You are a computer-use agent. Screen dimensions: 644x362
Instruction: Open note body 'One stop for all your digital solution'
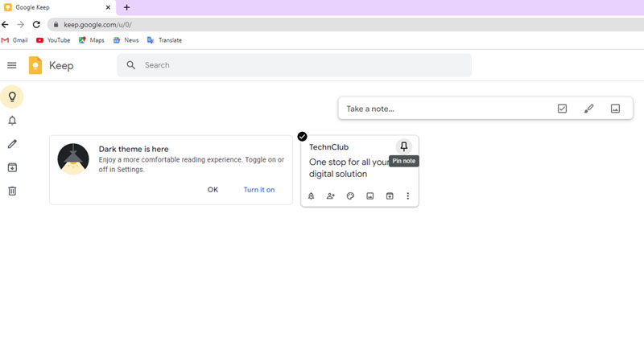click(349, 168)
